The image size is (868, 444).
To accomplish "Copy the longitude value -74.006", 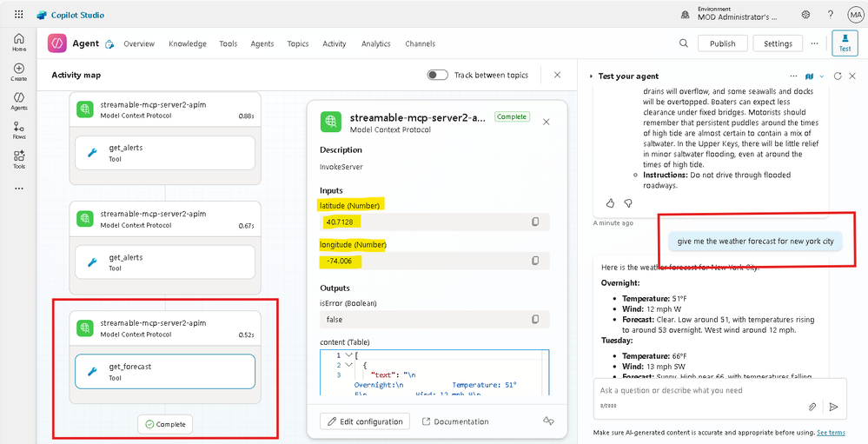I will tap(535, 262).
